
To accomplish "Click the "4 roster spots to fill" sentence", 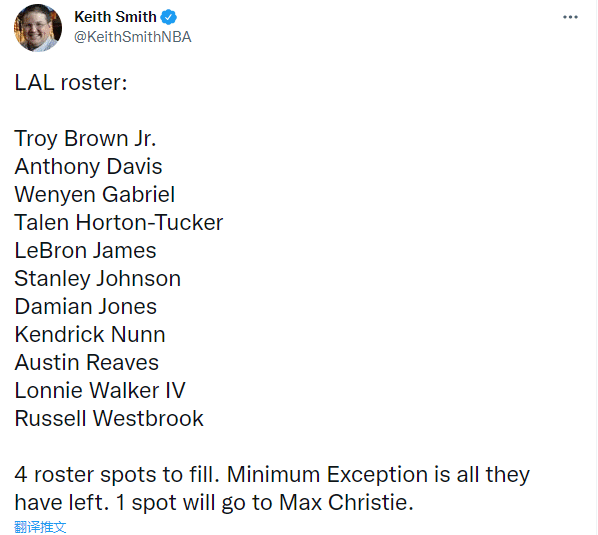I will pyautogui.click(x=117, y=475).
